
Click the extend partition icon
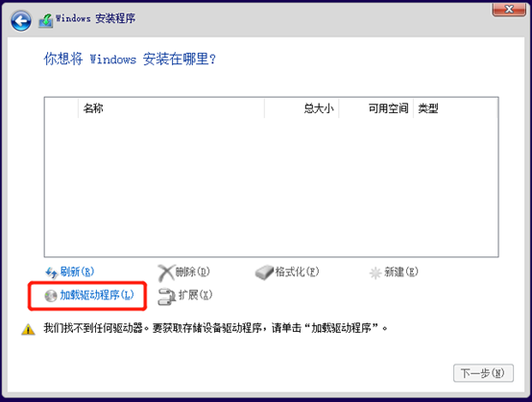click(166, 296)
